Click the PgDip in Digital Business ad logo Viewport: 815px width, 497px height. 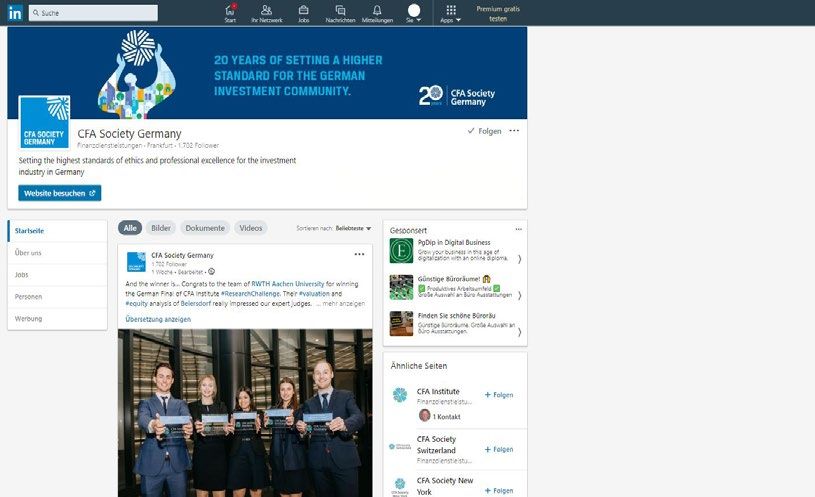401,251
